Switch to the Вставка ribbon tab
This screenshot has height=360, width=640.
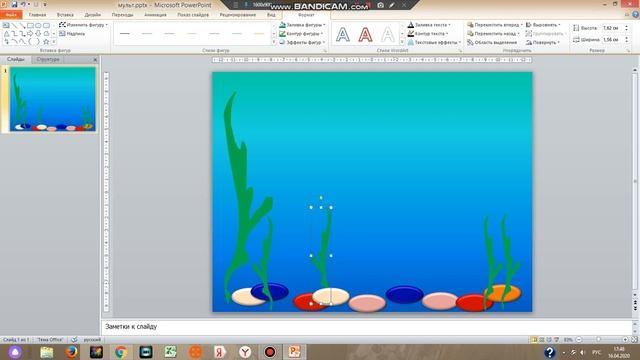click(x=65, y=15)
